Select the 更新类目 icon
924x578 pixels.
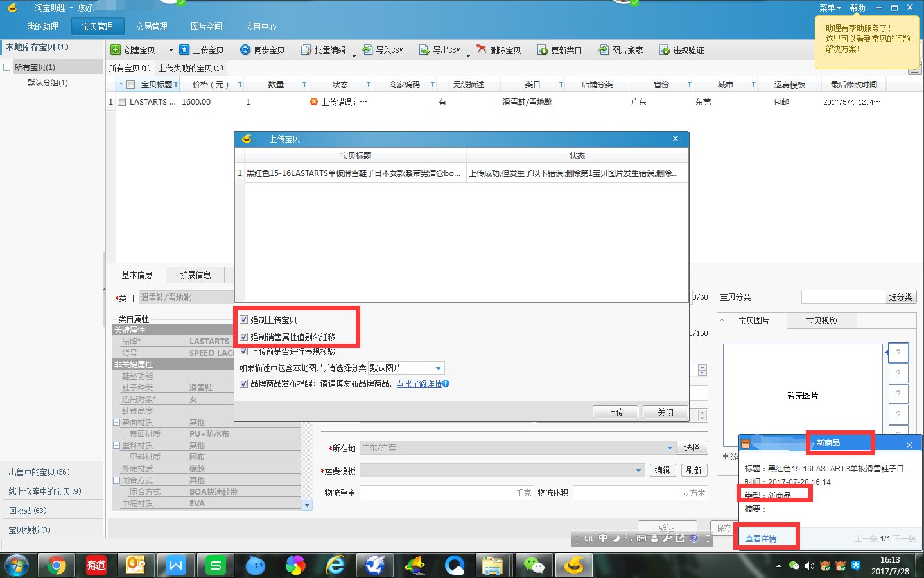pyautogui.click(x=561, y=49)
